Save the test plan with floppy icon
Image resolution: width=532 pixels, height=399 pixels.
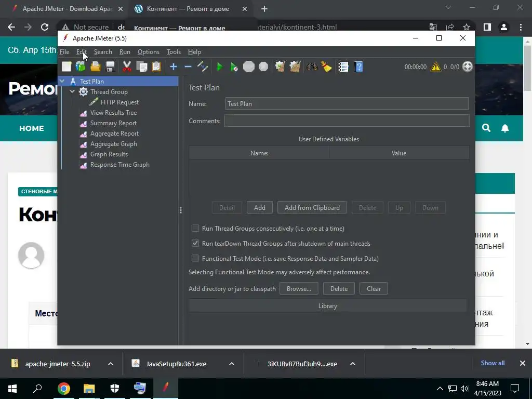click(x=110, y=66)
